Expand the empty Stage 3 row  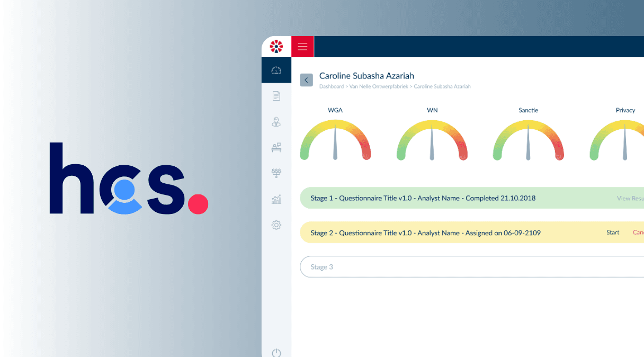pos(424,267)
